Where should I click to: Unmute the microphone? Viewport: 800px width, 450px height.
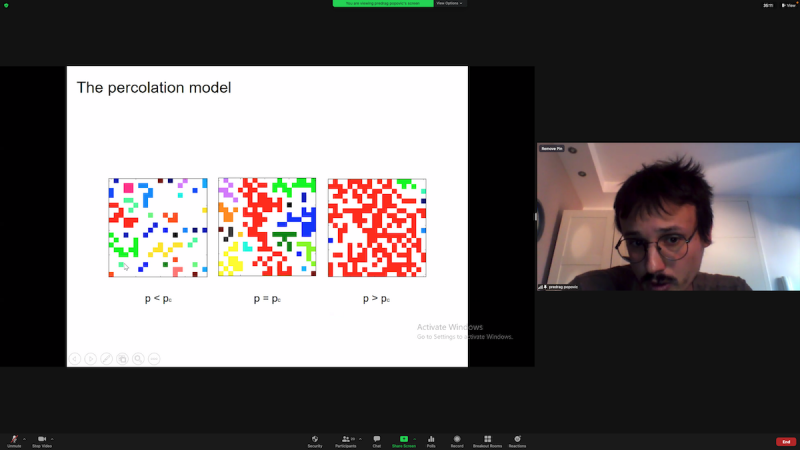pyautogui.click(x=14, y=440)
